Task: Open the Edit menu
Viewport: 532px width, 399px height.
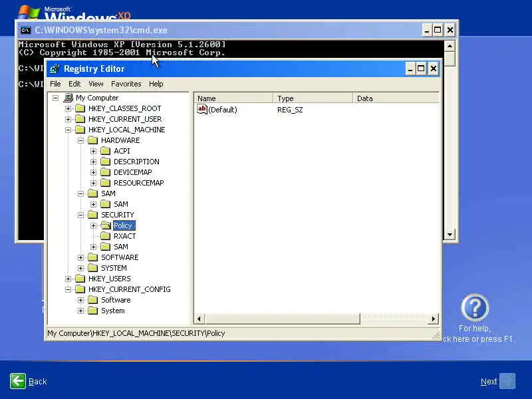Action: pos(74,84)
